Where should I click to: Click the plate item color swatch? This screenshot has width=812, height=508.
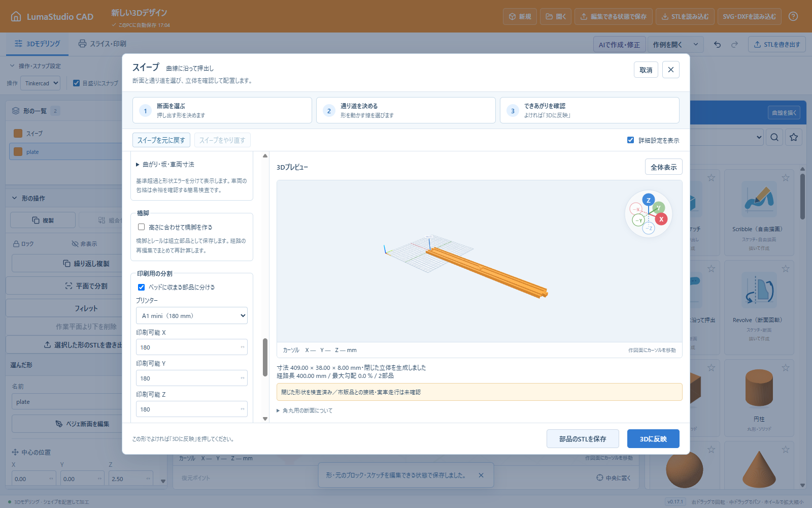tap(18, 151)
